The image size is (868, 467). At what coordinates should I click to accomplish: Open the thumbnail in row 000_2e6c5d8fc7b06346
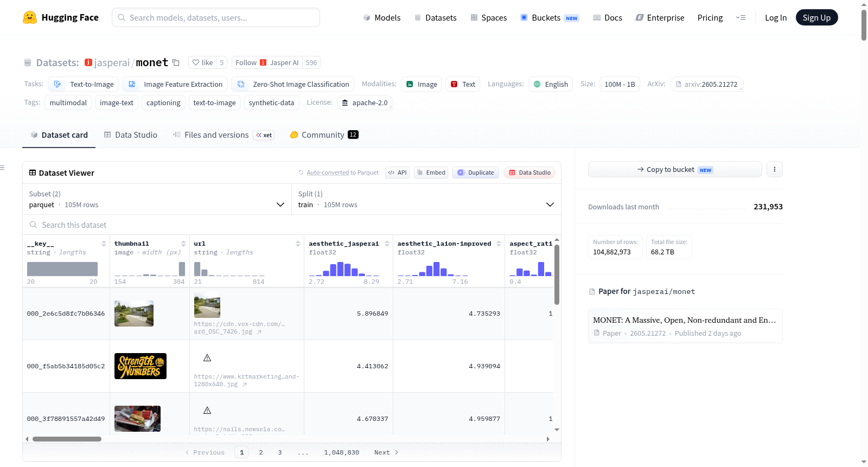point(134,314)
